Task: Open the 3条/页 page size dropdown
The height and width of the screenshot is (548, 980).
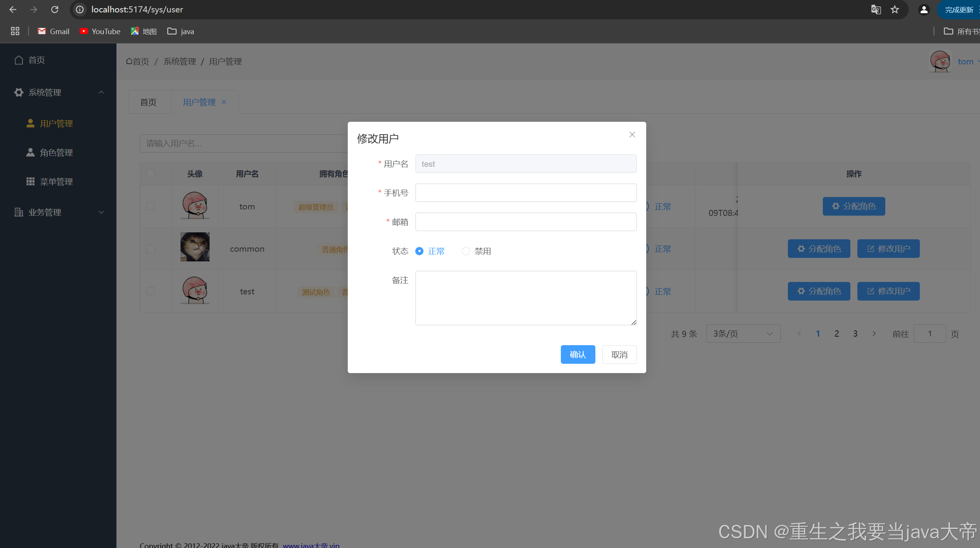Action: pyautogui.click(x=743, y=334)
